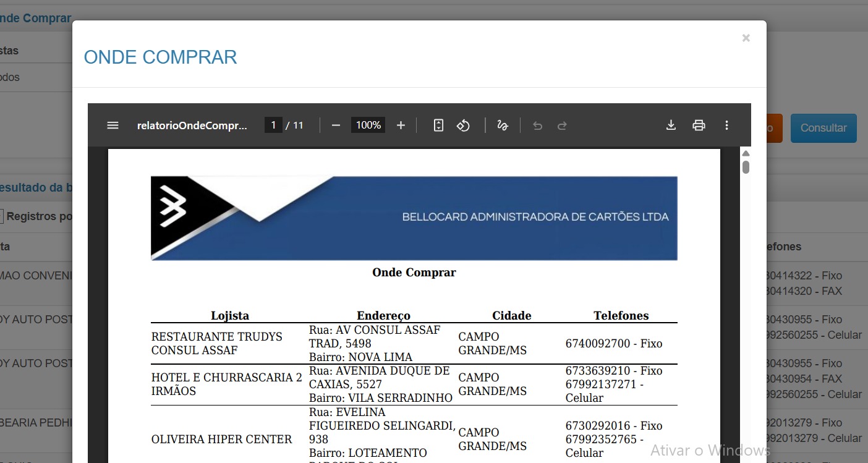The width and height of the screenshot is (868, 463).
Task: Click the relatorioOndeCompr... file title
Action: point(192,125)
